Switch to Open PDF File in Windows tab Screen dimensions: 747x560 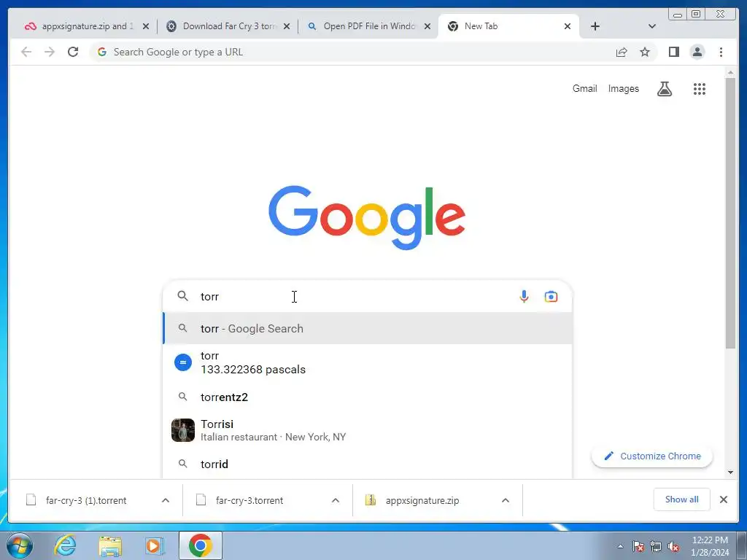pos(368,26)
